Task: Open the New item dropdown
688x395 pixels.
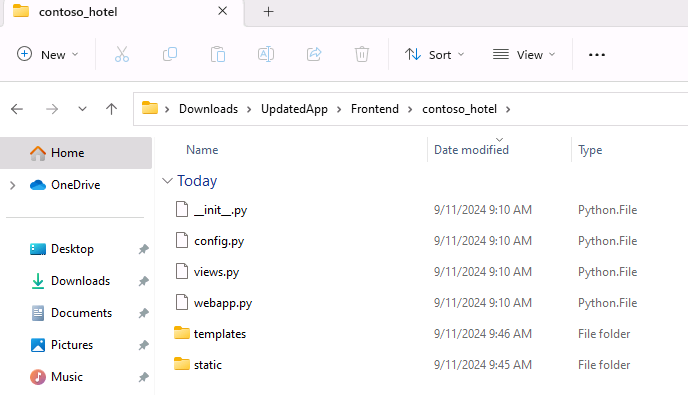Action: point(47,54)
